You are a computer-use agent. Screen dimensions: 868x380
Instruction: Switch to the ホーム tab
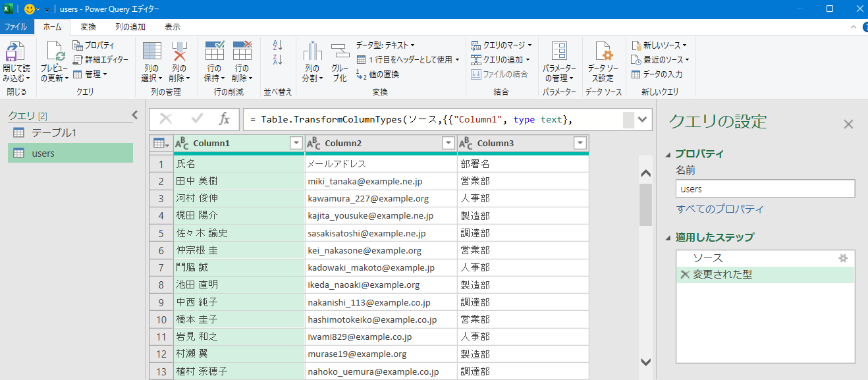click(x=52, y=27)
